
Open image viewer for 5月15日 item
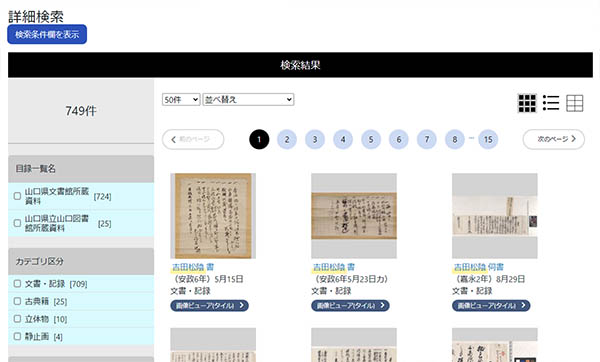(209, 305)
